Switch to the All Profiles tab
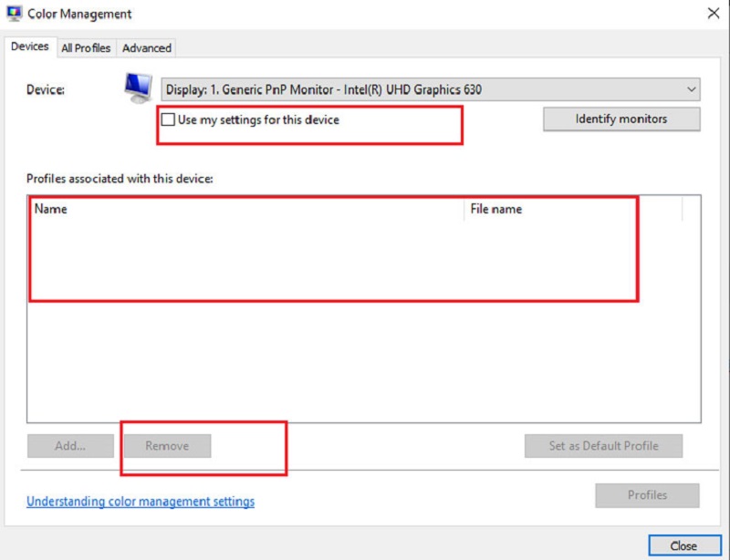This screenshot has height=560, width=730. pos(85,47)
